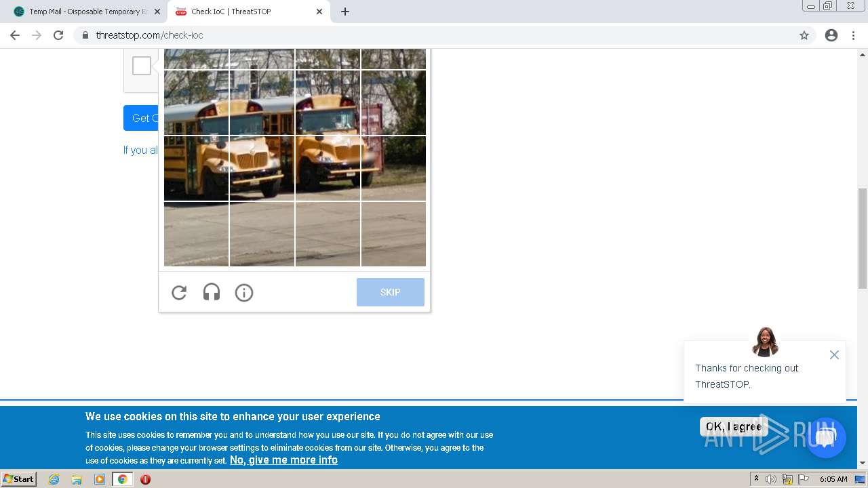Open a new browser tab
Image resolution: width=868 pixels, height=488 pixels.
(345, 12)
